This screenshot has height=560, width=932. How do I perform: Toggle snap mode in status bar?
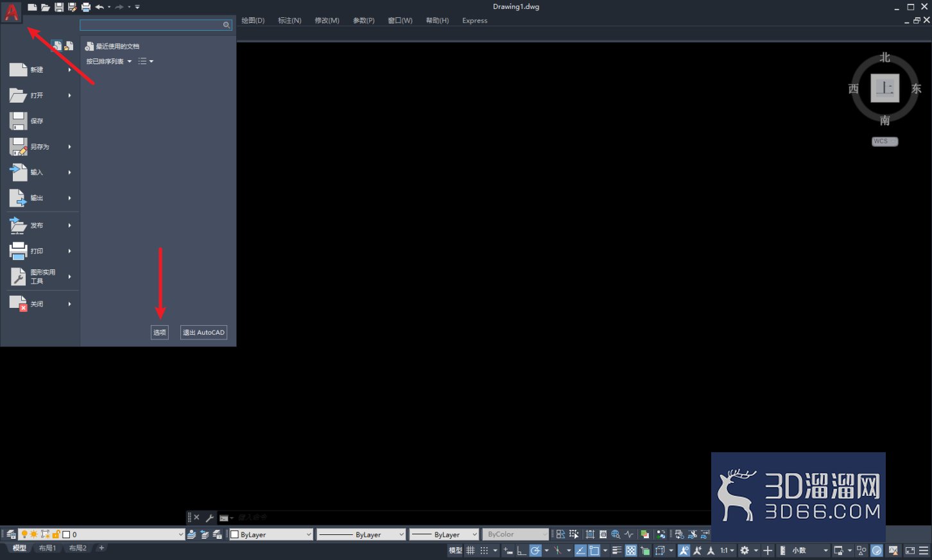coord(485,550)
